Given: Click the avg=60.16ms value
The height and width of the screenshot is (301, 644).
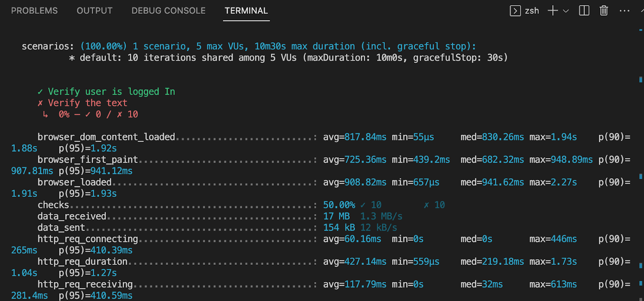Looking at the screenshot, I should click(x=352, y=239).
